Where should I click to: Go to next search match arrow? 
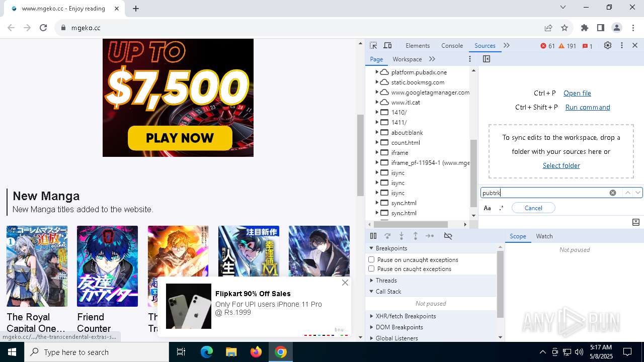coord(638,193)
